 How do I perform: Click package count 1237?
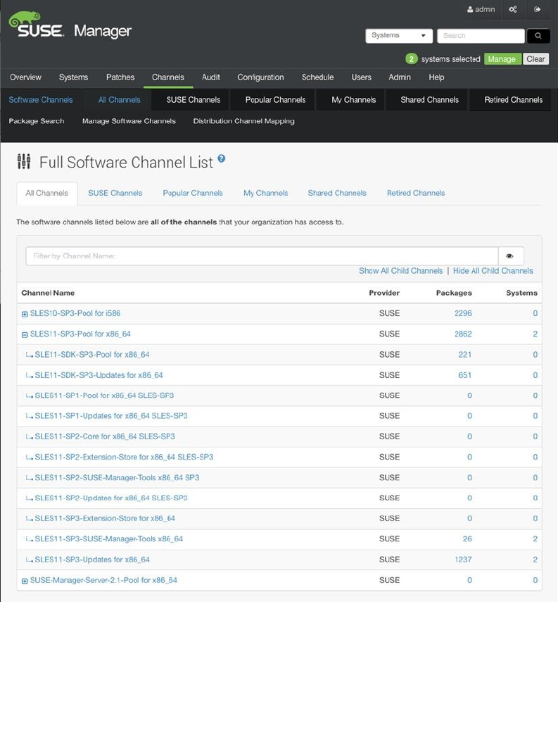point(463,560)
